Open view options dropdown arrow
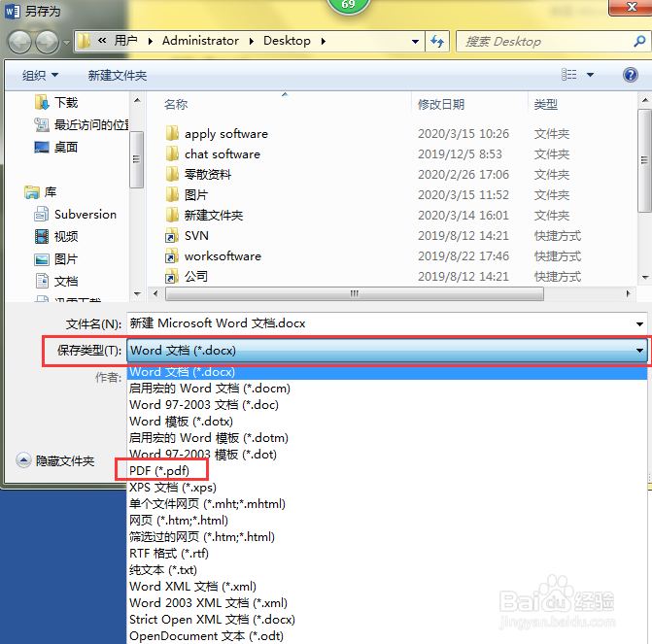 (x=590, y=75)
